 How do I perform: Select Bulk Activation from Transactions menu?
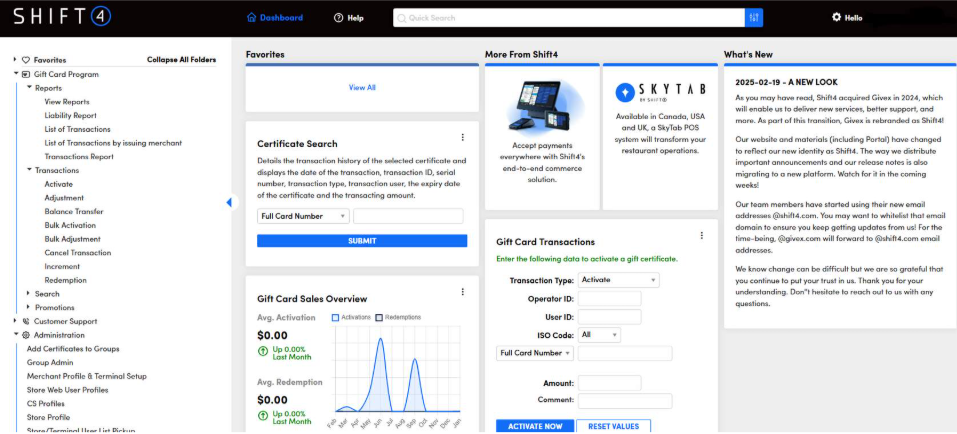(x=72, y=225)
